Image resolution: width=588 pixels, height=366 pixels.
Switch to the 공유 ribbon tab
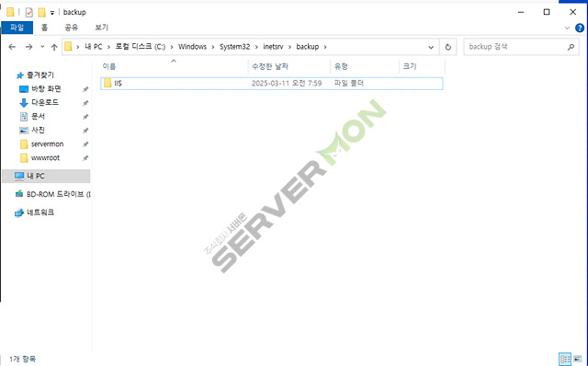pyautogui.click(x=72, y=28)
